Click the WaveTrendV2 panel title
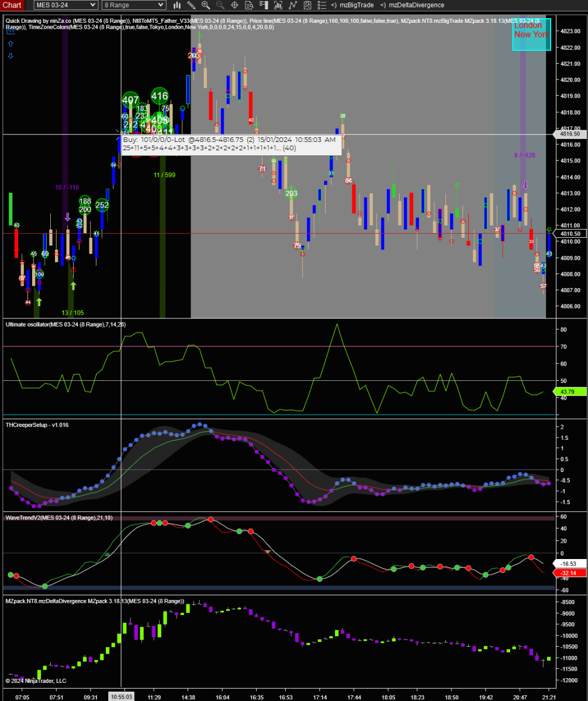 pos(59,518)
